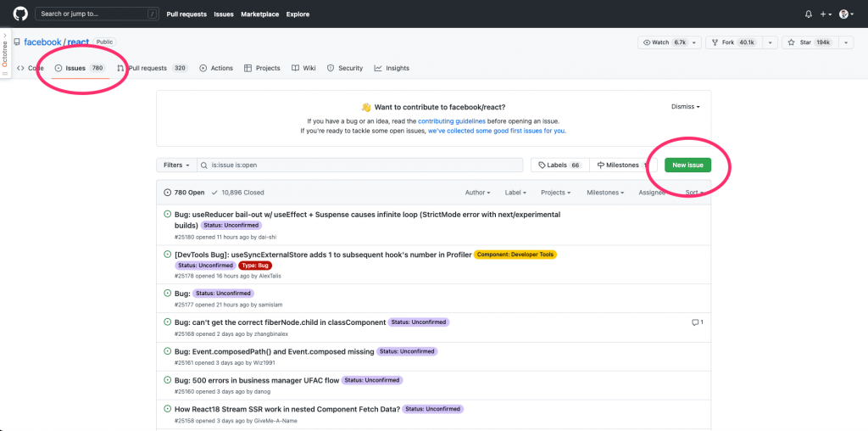The height and width of the screenshot is (431, 868).
Task: Open the react repository link
Action: (x=78, y=42)
